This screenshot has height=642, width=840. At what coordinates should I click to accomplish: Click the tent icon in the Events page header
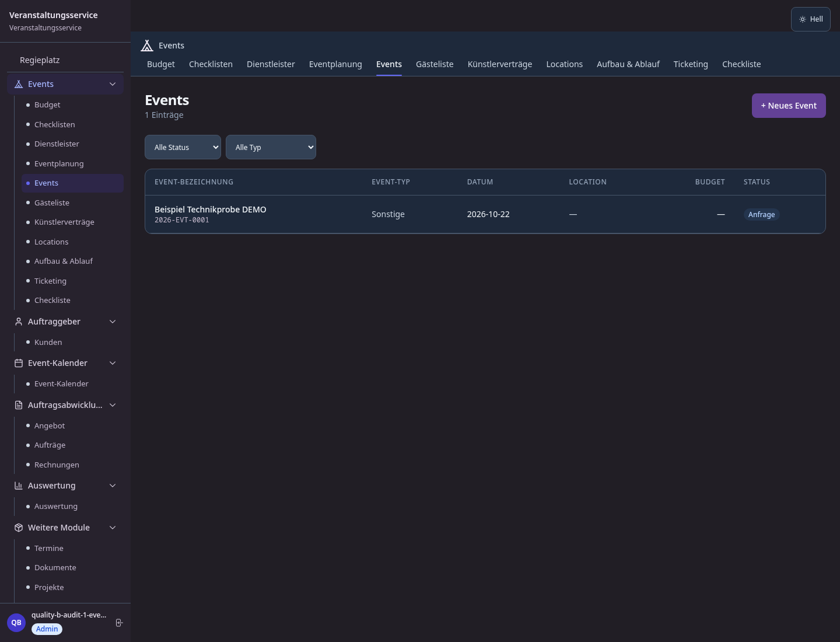click(x=147, y=46)
